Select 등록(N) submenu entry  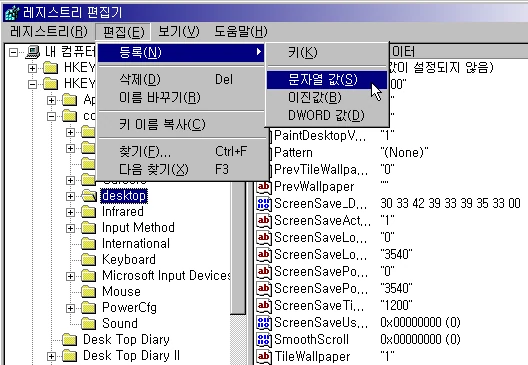point(181,53)
